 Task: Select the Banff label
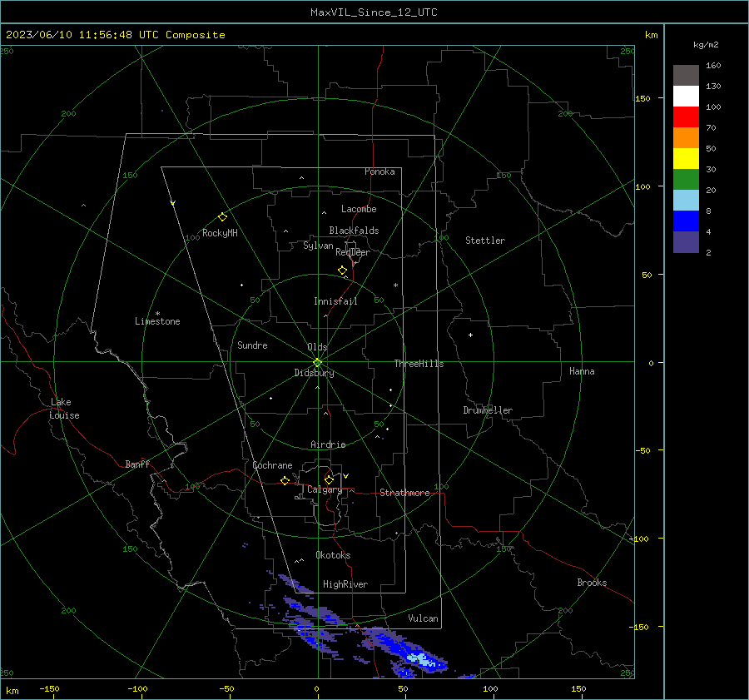point(137,464)
